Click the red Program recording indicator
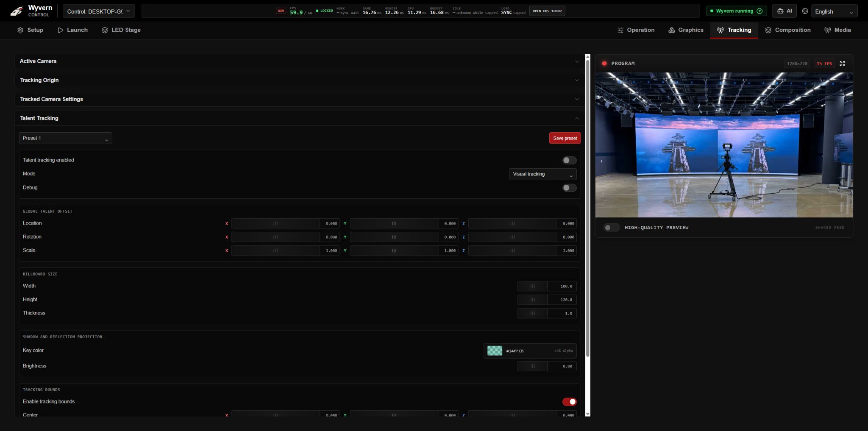Screen dimensions: 868x431 604,64
